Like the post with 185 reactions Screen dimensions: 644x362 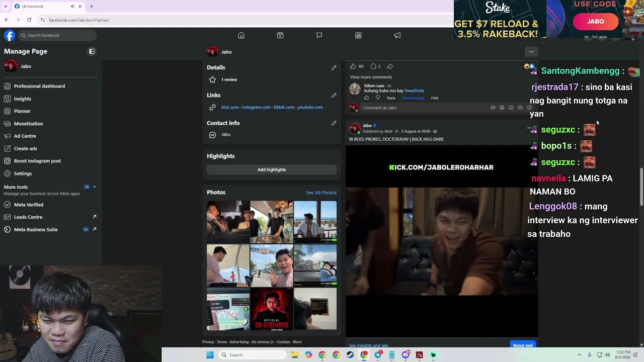[x=353, y=66]
